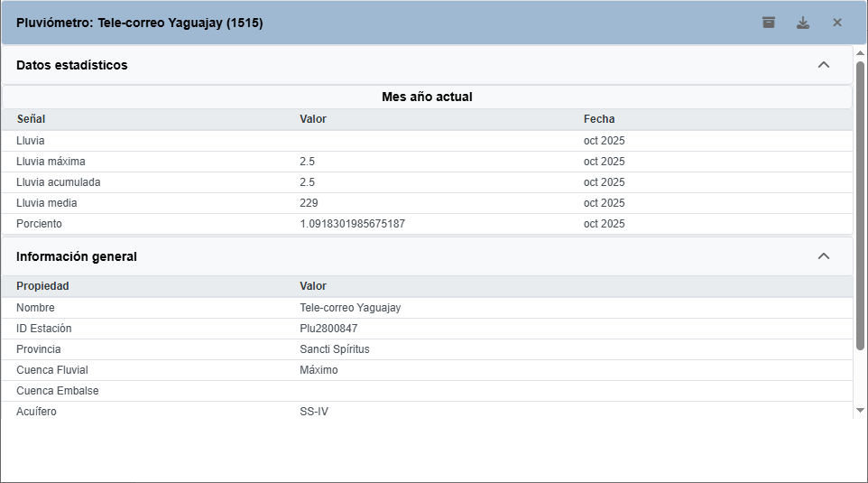Screen dimensions: 868x483
Task: Click the scrollbar up arrow
Action: tap(860, 53)
